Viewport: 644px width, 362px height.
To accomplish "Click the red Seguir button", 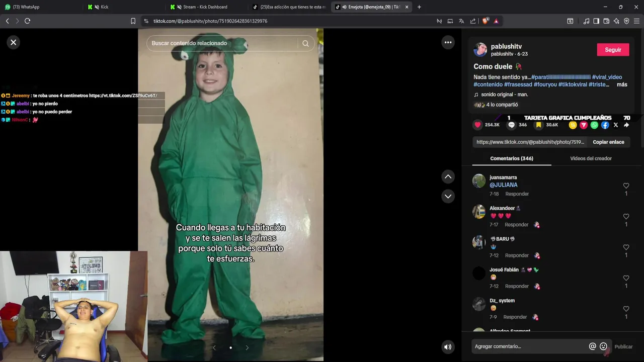I will (x=613, y=50).
